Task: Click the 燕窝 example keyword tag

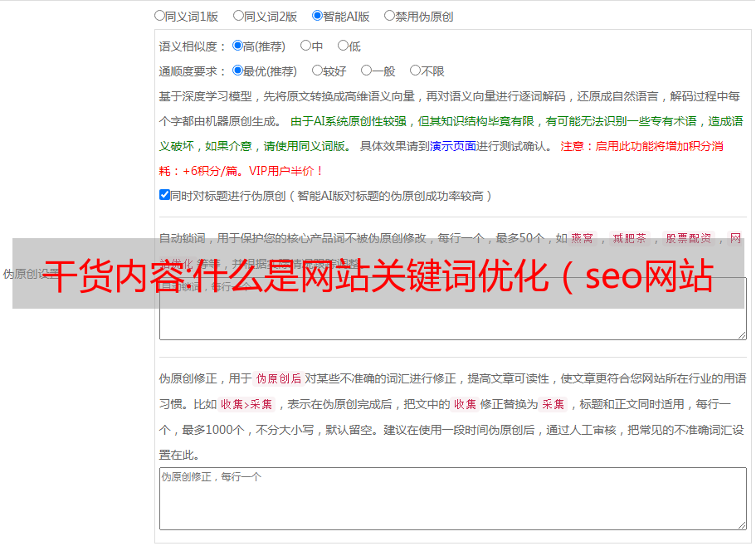Action: coord(583,238)
